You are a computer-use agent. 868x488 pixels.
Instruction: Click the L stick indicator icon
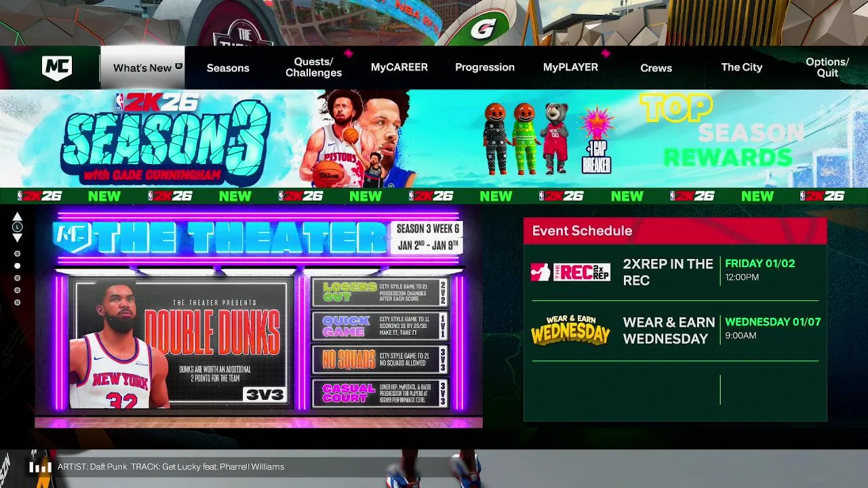click(18, 227)
